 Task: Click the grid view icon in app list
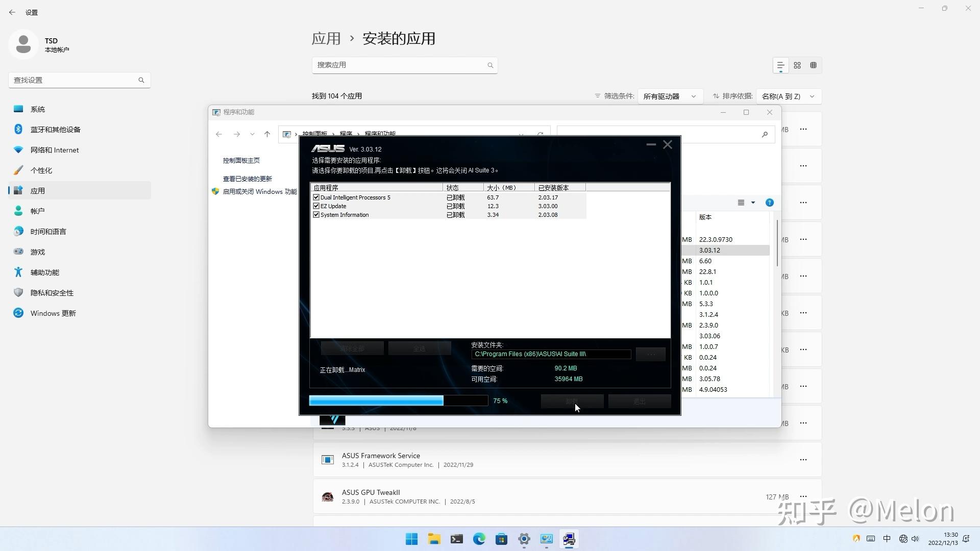click(797, 65)
